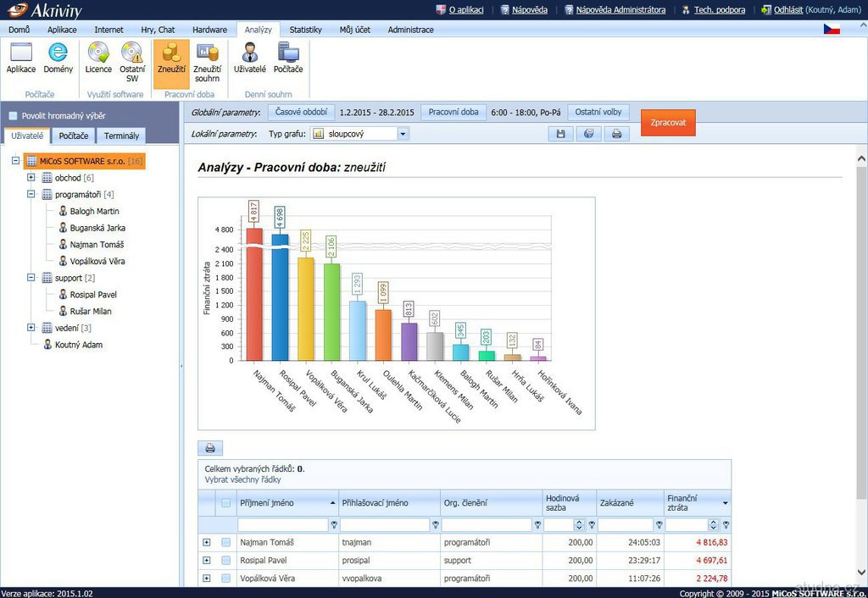868x598 pixels.
Task: Check the Vopálková Věra row checkbox
Action: (x=225, y=578)
